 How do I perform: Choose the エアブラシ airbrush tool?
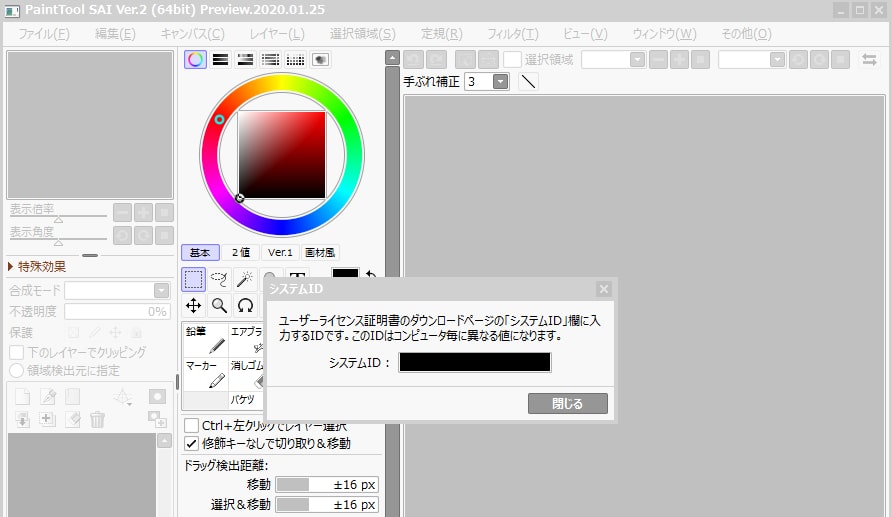click(x=246, y=340)
